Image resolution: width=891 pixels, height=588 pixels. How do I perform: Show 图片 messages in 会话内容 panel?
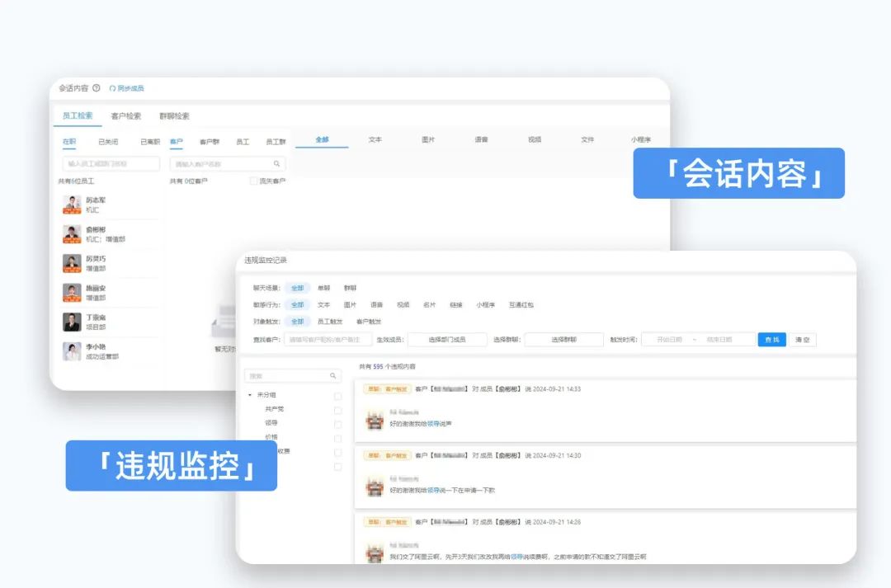[x=428, y=139]
